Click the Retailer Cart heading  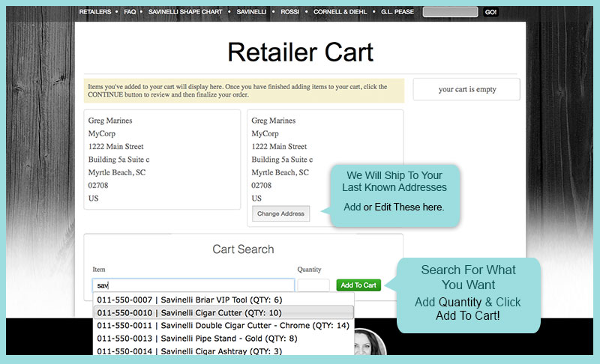(301, 52)
